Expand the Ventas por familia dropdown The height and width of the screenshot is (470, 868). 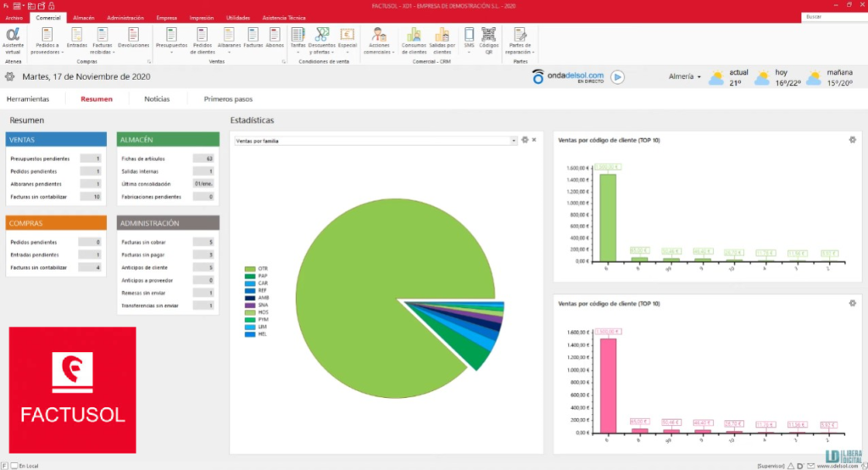[x=514, y=140]
